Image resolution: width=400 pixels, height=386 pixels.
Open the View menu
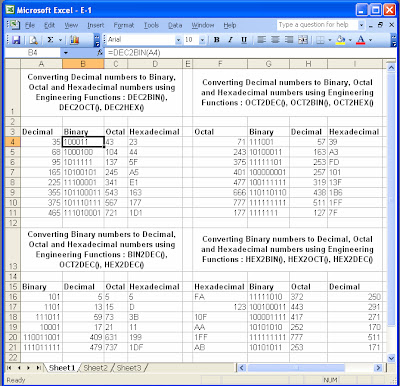71,25
